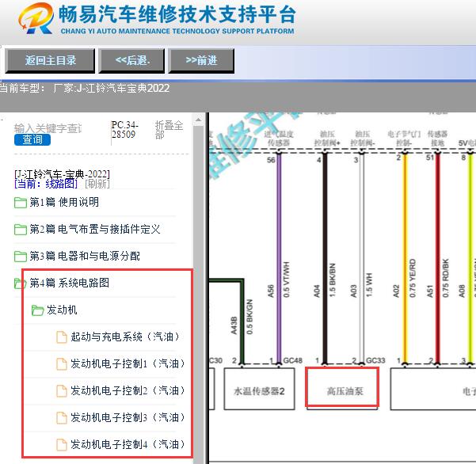Expand folder 第1篇 使用说明

[x=64, y=202]
